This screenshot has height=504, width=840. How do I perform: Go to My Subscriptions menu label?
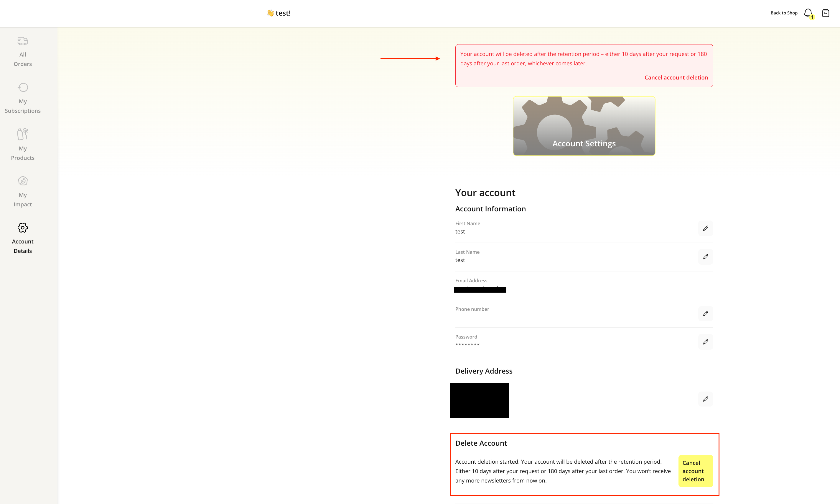pos(22,106)
